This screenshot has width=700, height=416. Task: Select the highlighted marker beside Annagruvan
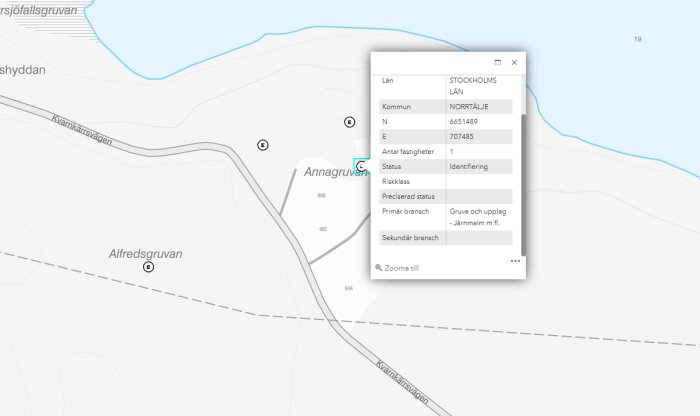point(361,166)
